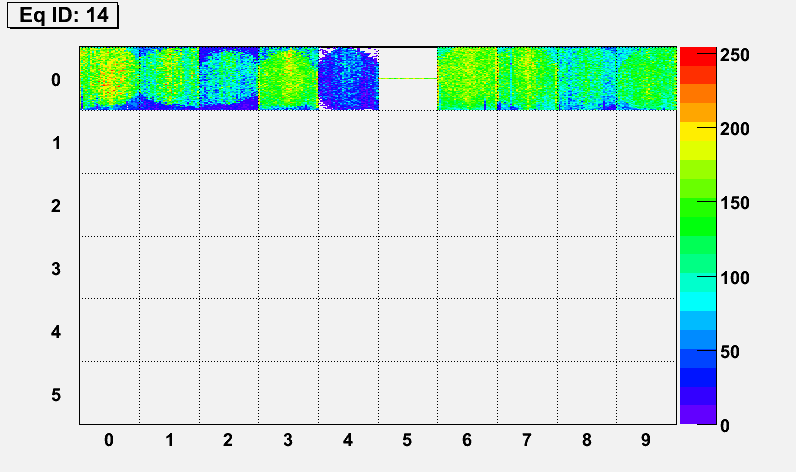796x472 pixels.
Task: Click the y-axis label '3'
Action: point(56,269)
